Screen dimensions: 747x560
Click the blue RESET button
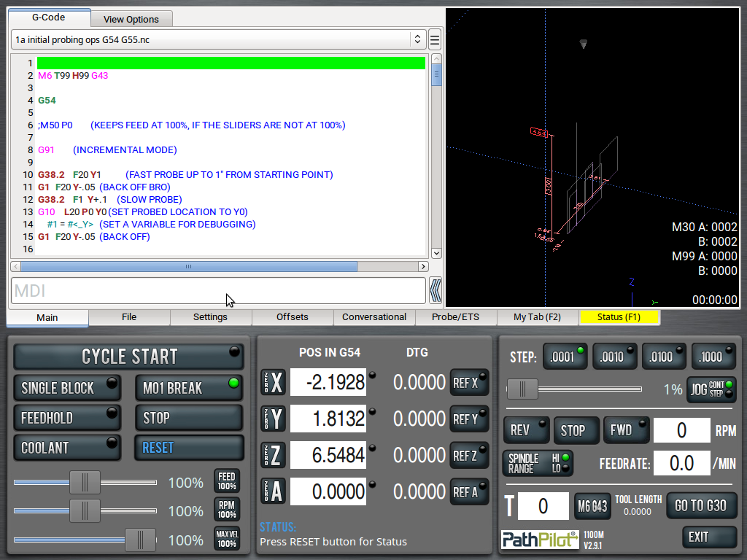188,448
